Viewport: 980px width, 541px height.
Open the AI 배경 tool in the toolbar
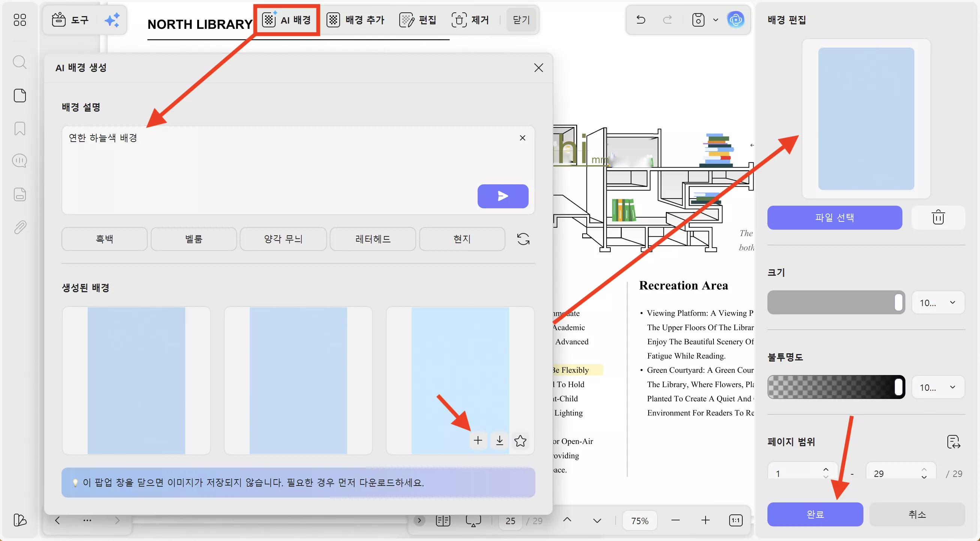coord(287,20)
